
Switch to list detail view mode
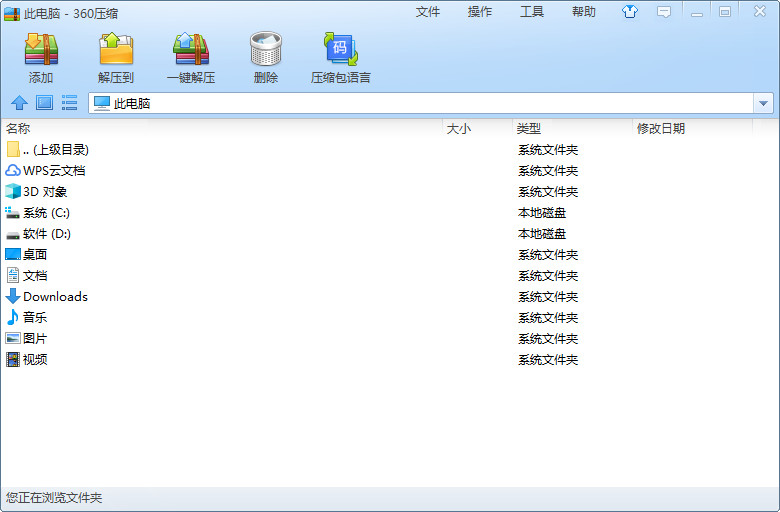pyautogui.click(x=70, y=103)
